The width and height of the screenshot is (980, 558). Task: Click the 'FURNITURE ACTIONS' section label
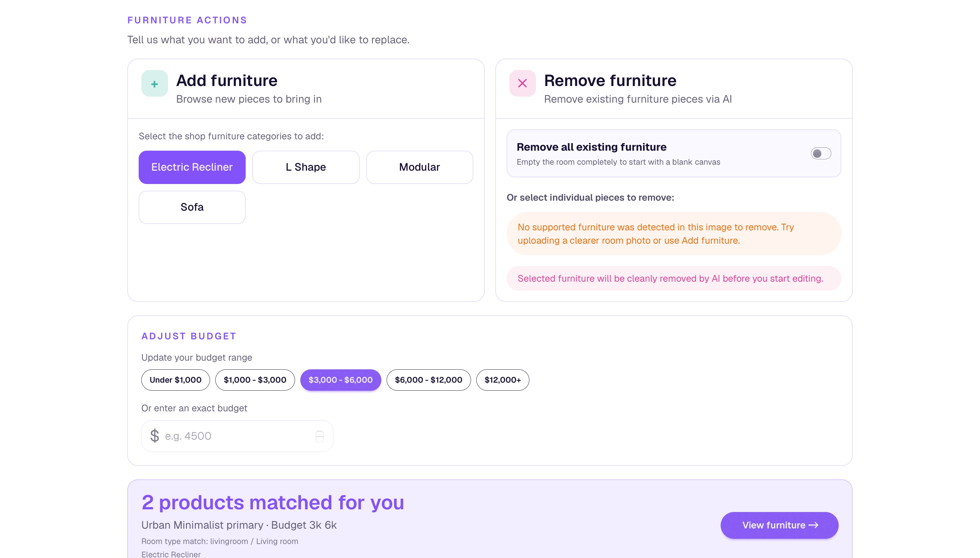pyautogui.click(x=187, y=20)
